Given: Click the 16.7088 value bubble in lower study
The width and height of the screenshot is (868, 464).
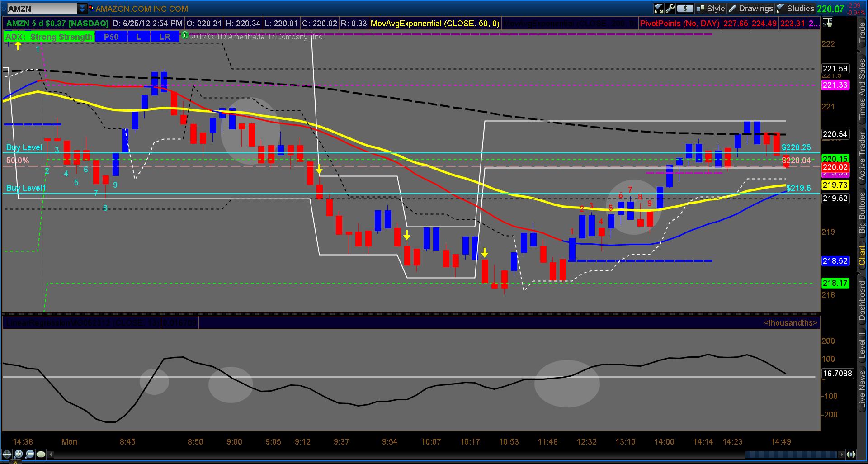Looking at the screenshot, I should point(837,374).
